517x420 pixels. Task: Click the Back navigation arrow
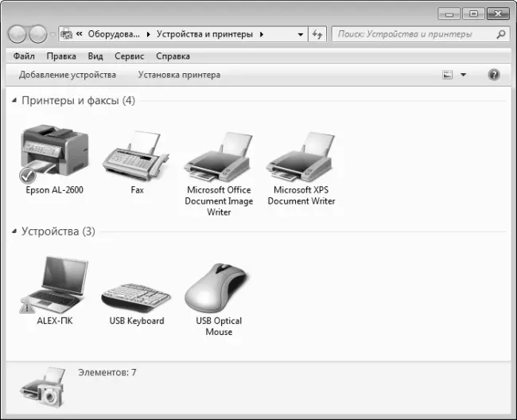(17, 34)
